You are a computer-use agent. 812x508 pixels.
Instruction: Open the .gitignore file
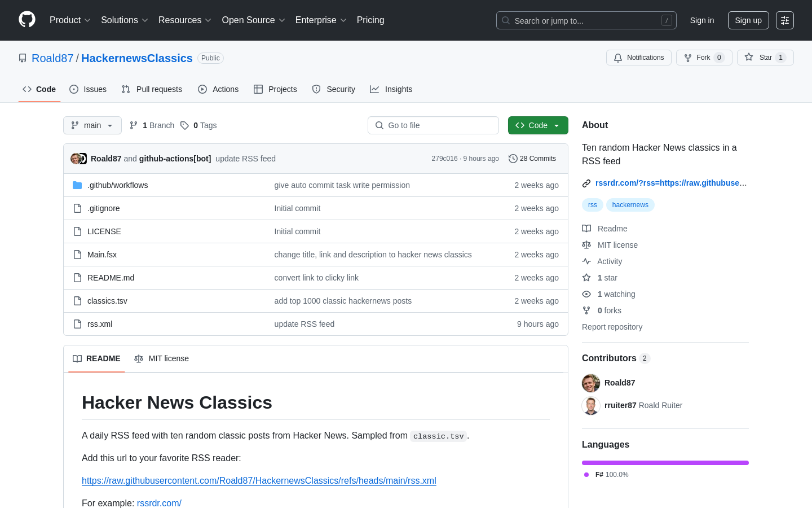104,208
